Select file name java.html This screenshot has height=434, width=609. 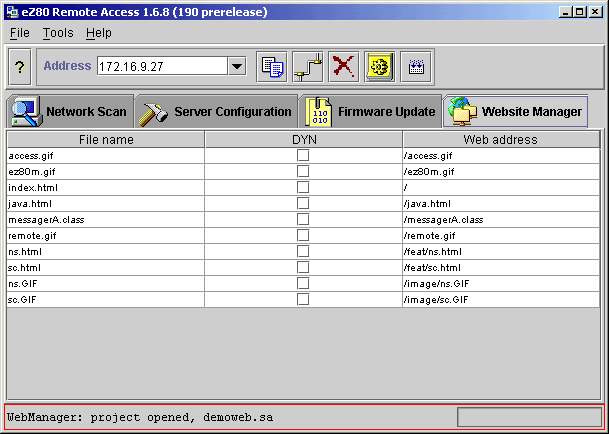30,204
